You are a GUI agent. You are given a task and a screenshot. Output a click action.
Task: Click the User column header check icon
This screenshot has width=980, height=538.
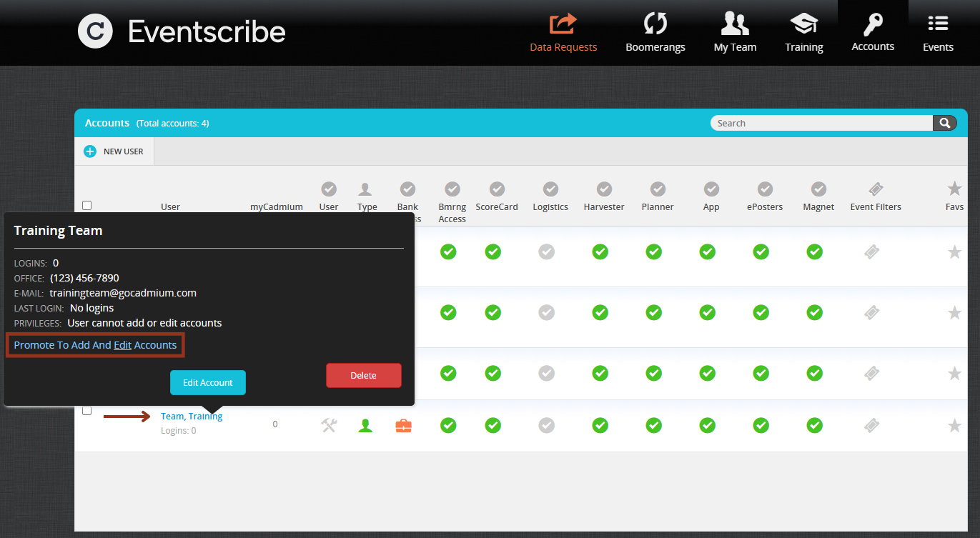click(x=329, y=189)
